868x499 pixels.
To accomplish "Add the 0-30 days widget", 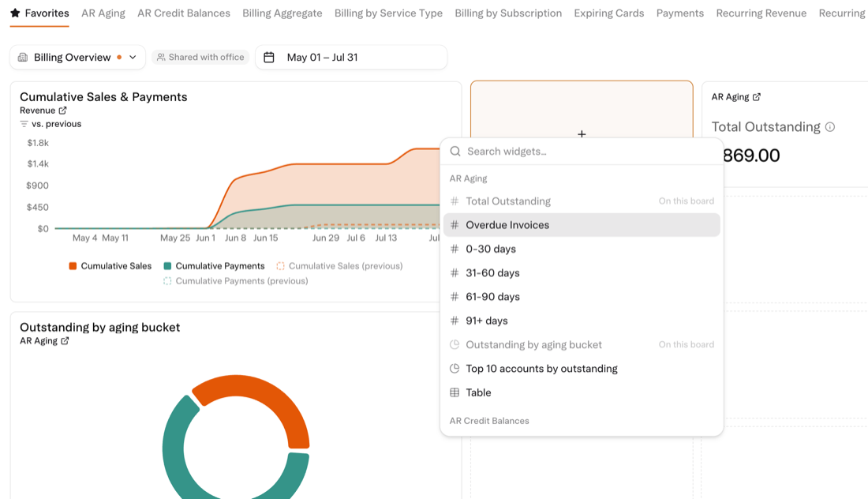I will 582,249.
